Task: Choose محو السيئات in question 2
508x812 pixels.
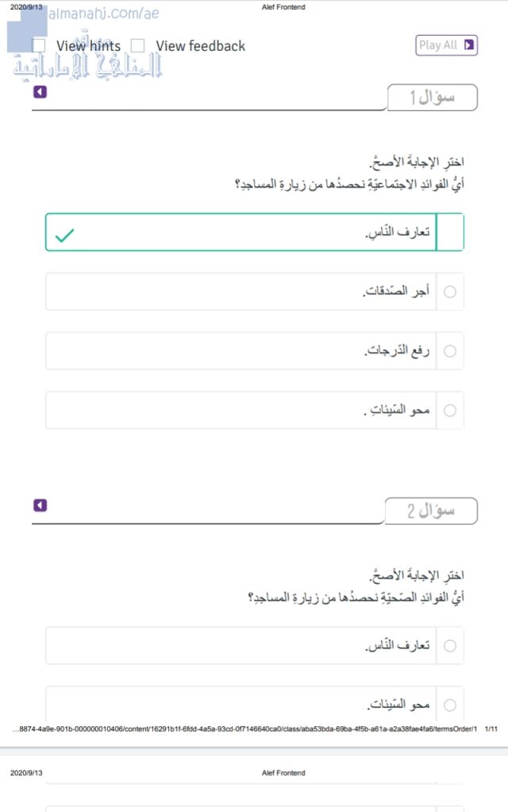Action: tap(450, 704)
